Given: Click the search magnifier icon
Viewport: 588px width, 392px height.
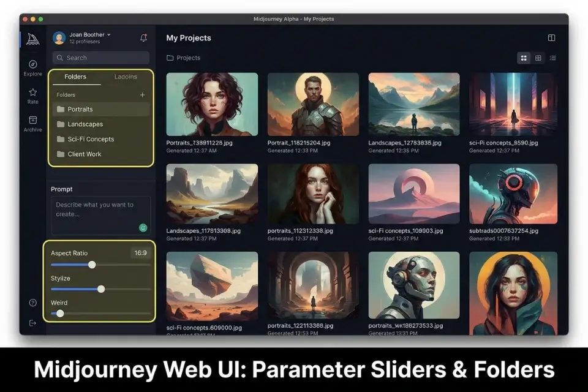Looking at the screenshot, I should (59, 58).
